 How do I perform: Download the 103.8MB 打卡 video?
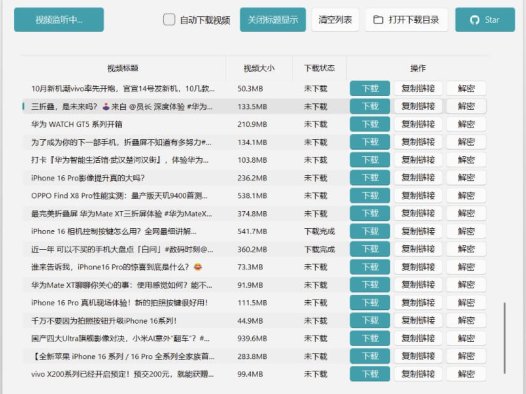point(370,160)
